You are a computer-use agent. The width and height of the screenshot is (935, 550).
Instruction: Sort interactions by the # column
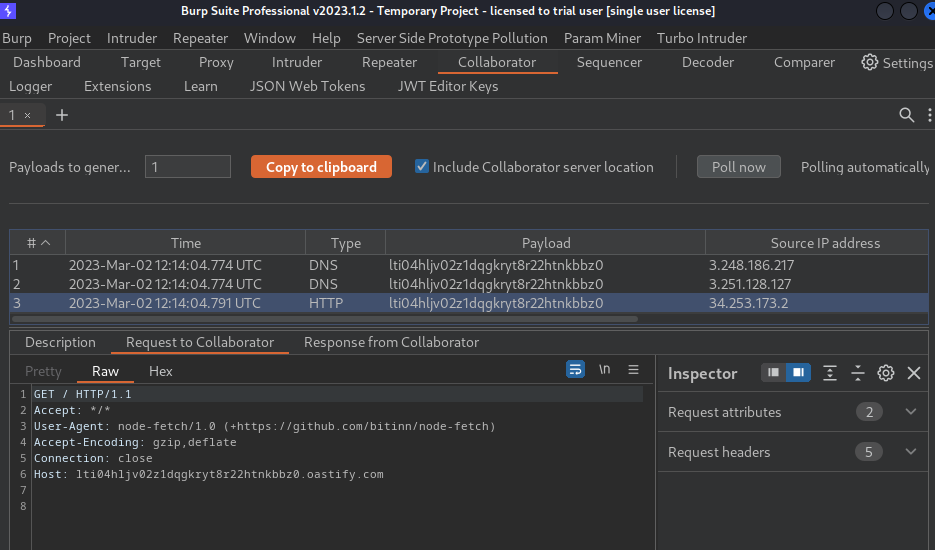(x=38, y=243)
